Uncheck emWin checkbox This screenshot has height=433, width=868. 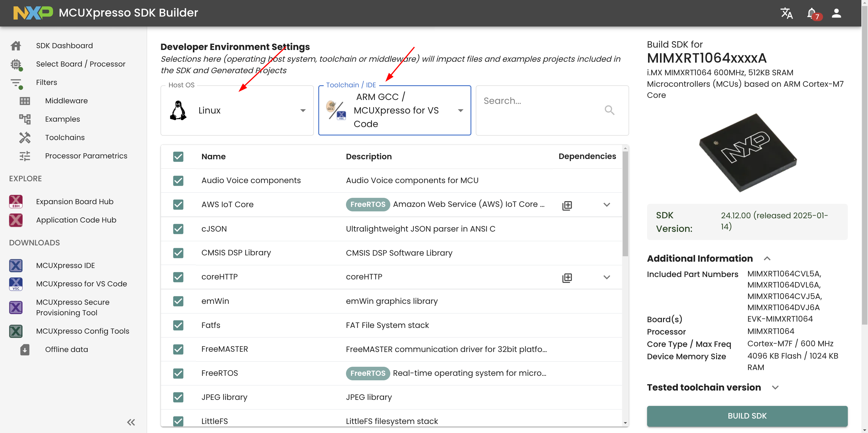coord(178,301)
